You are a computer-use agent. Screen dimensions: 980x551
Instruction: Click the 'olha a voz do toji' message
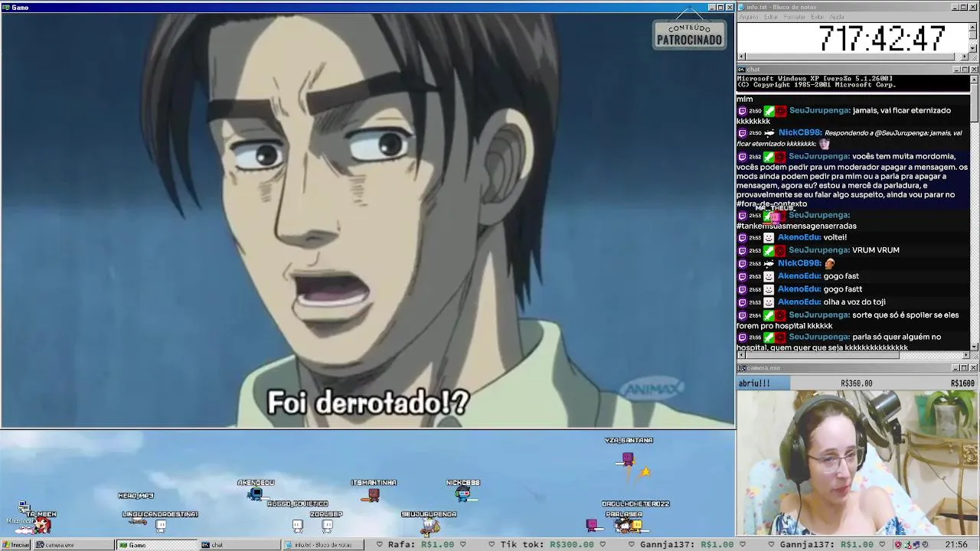point(854,302)
